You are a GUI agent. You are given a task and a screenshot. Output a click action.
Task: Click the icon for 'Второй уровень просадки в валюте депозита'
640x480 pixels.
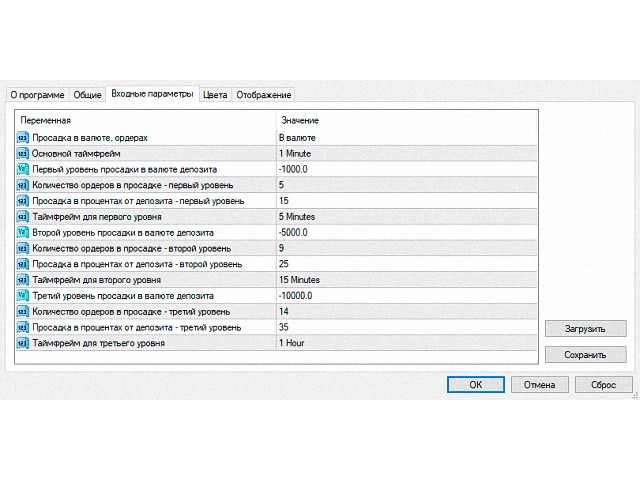[23, 232]
